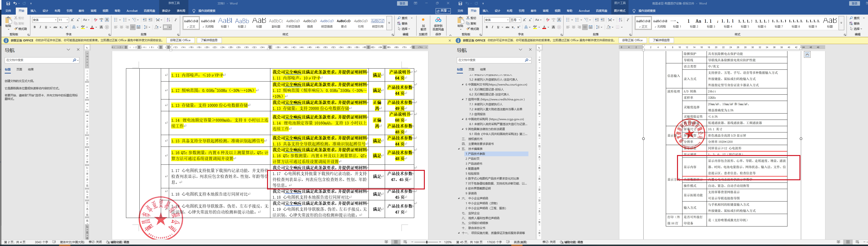The image size is (868, 246).
Task: Select outline item 2 产品彩页 in right navigation
Action: [472, 159]
